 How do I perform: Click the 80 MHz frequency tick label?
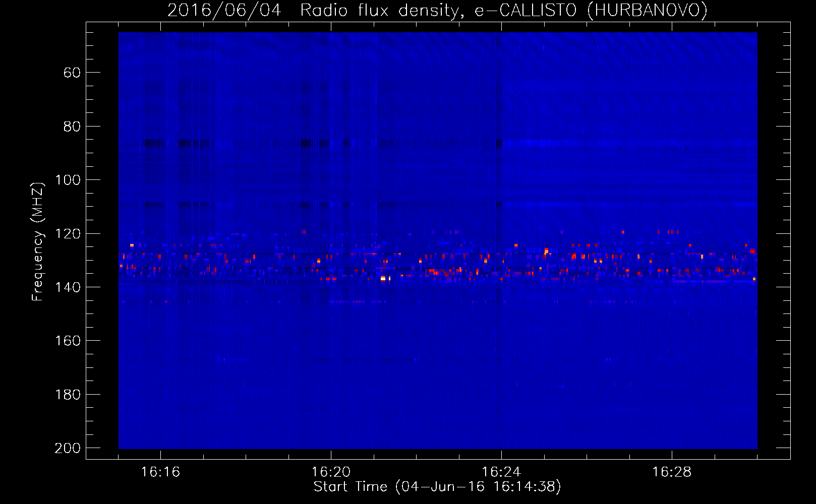tap(72, 127)
